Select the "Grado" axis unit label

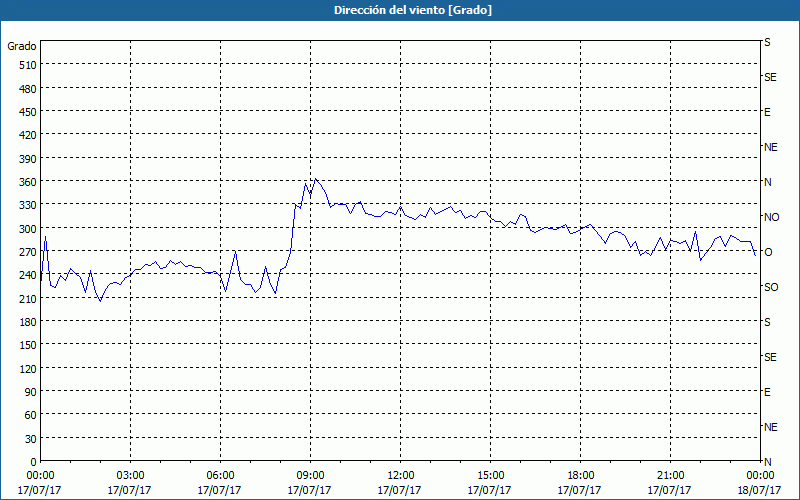[22, 46]
